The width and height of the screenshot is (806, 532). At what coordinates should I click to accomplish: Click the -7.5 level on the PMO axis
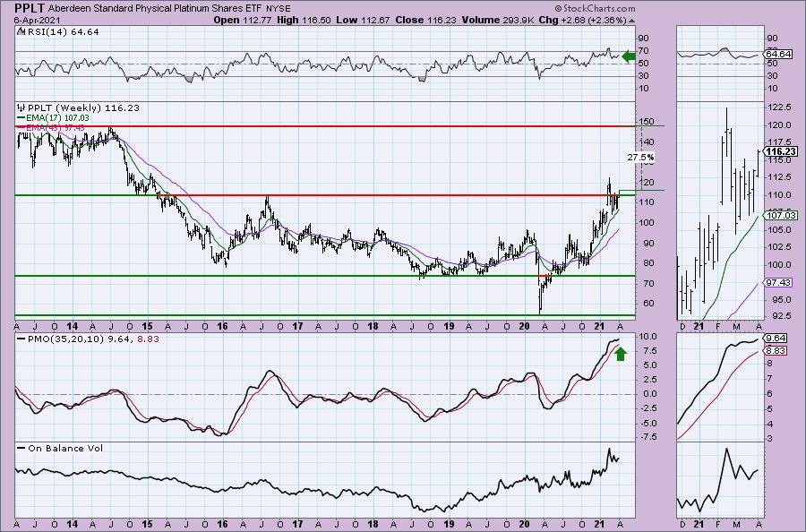(648, 437)
